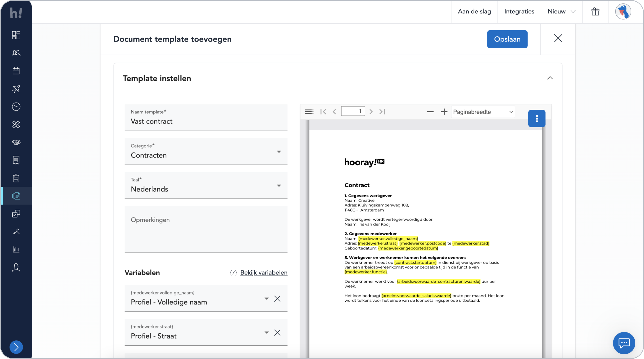Zoom in the document preview
Viewport: 644px width, 359px height.
pyautogui.click(x=444, y=112)
